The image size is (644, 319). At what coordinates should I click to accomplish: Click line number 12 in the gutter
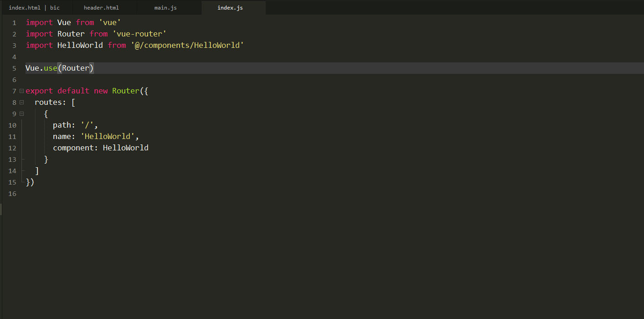point(12,148)
